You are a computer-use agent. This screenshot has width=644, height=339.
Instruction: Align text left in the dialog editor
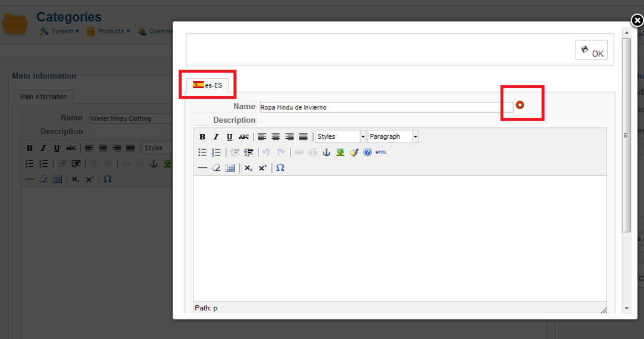(x=262, y=137)
